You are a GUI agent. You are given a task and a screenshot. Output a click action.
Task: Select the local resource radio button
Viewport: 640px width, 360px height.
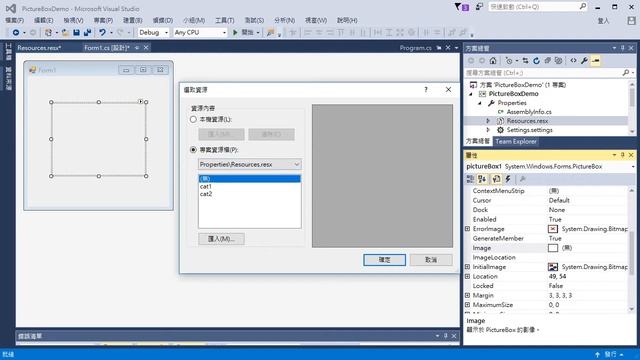pos(193,119)
